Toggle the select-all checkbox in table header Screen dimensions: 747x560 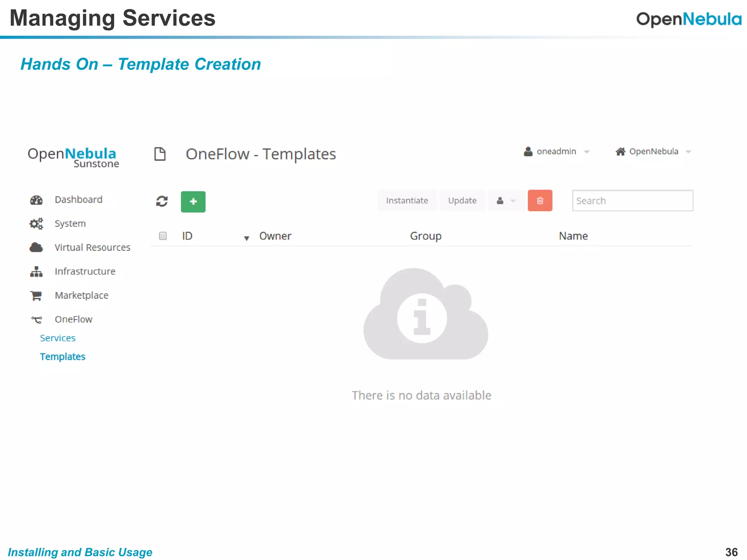(163, 236)
